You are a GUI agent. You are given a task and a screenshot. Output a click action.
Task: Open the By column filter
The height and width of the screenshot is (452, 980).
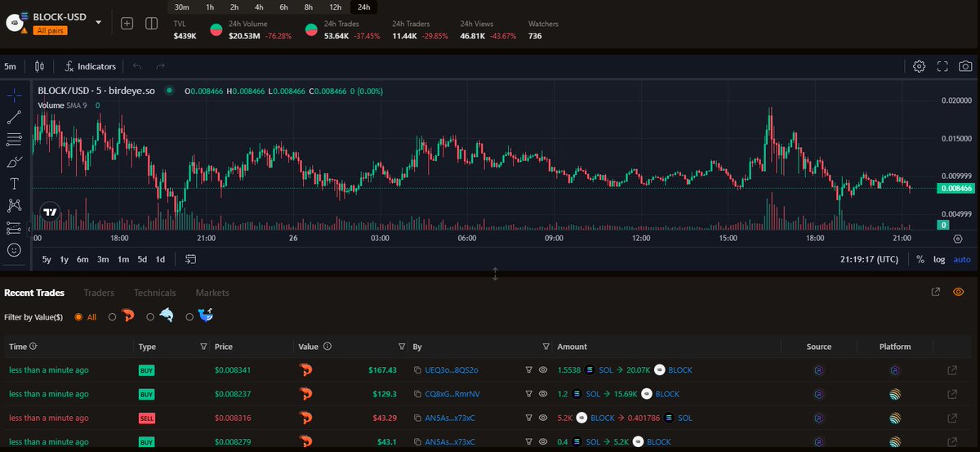coord(546,347)
